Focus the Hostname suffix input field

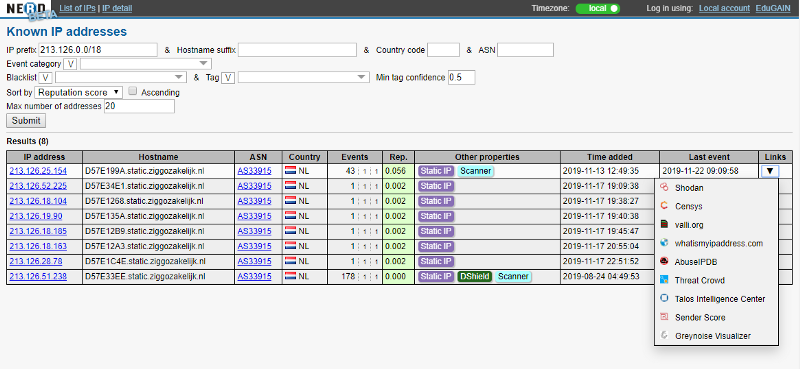tap(297, 50)
